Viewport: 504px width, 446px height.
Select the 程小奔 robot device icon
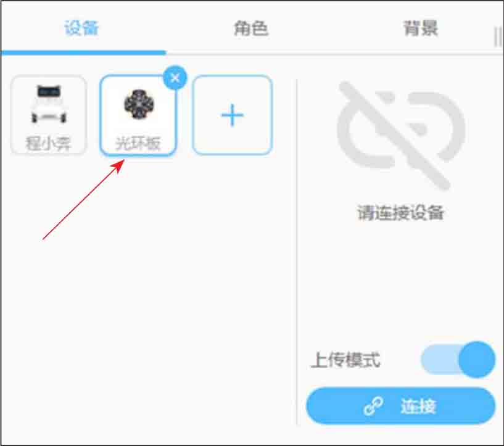pyautogui.click(x=49, y=104)
